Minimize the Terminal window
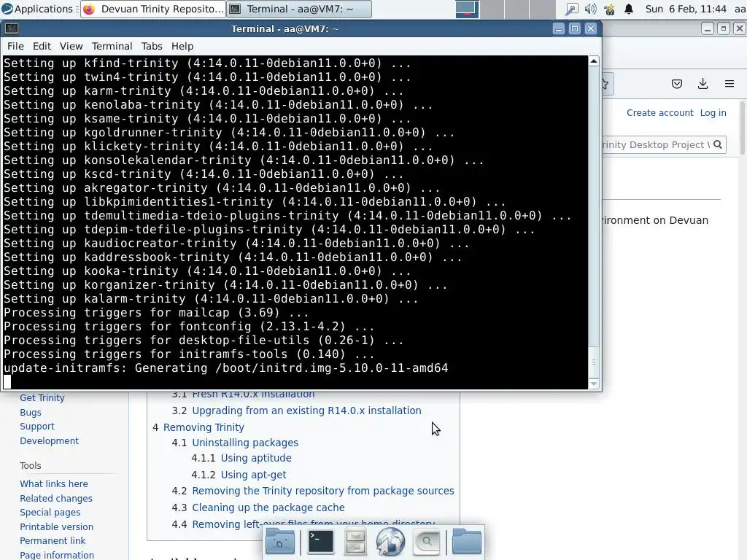The image size is (747, 560). pyautogui.click(x=558, y=29)
